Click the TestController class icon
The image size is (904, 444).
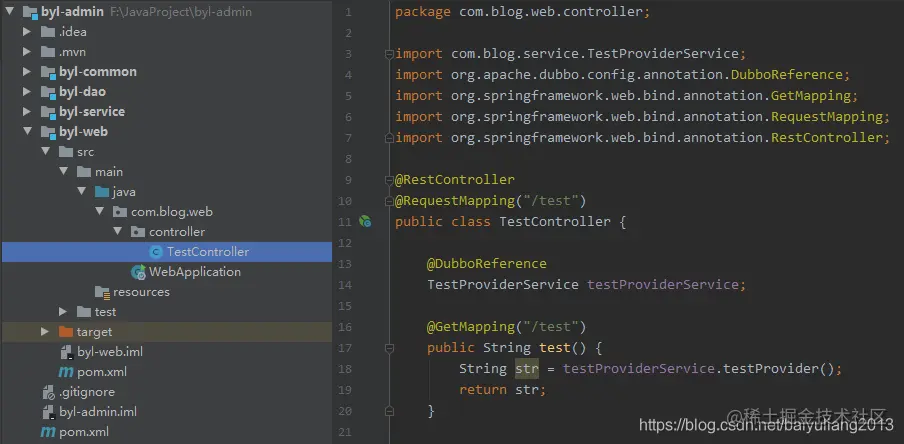pos(156,252)
